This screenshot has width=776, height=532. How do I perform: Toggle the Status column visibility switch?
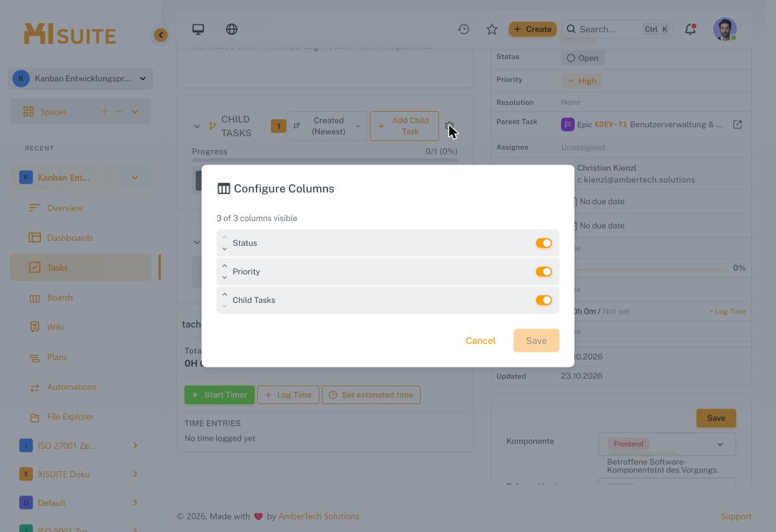click(x=544, y=243)
